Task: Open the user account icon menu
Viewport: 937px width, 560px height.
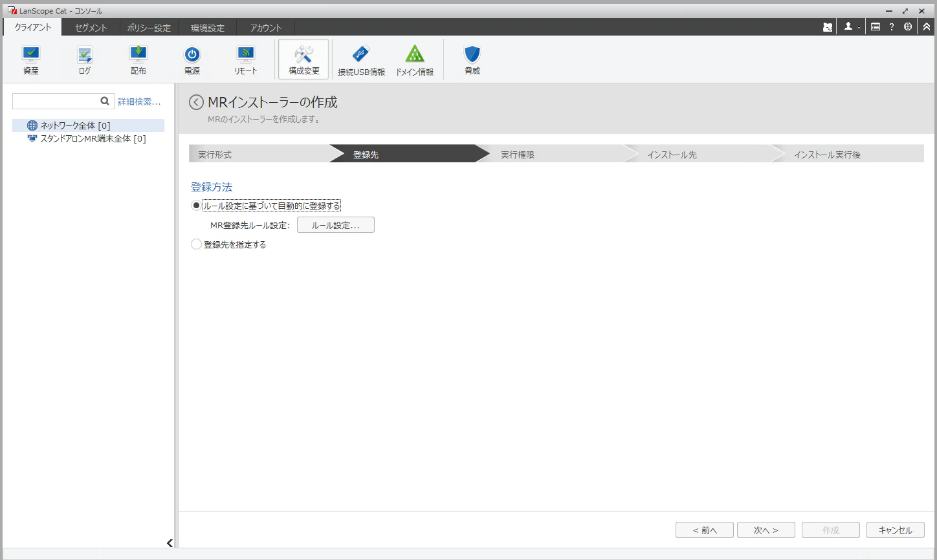Action: point(852,27)
